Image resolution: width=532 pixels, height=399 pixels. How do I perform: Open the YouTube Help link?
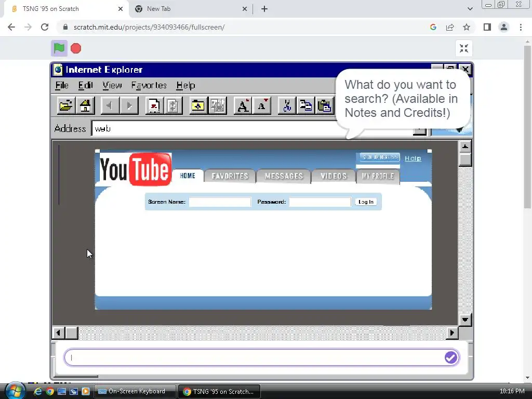413,158
